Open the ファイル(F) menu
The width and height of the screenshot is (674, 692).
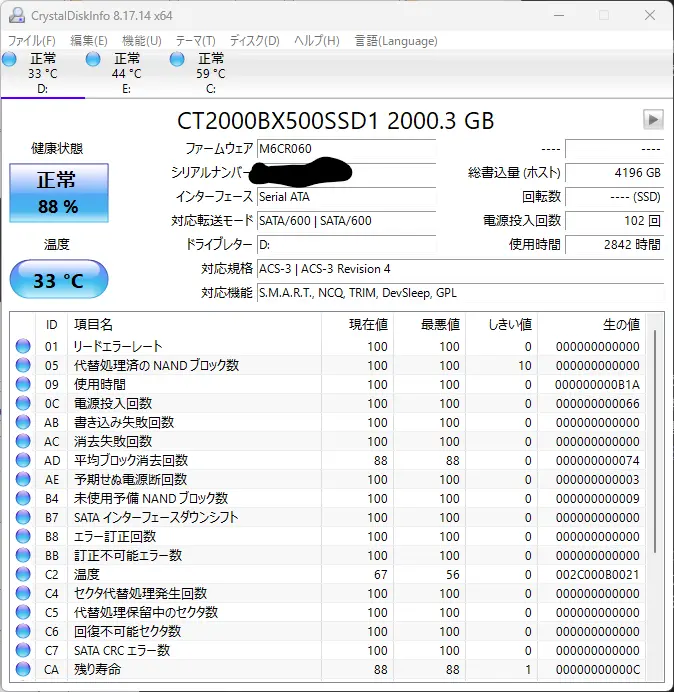(x=32, y=41)
